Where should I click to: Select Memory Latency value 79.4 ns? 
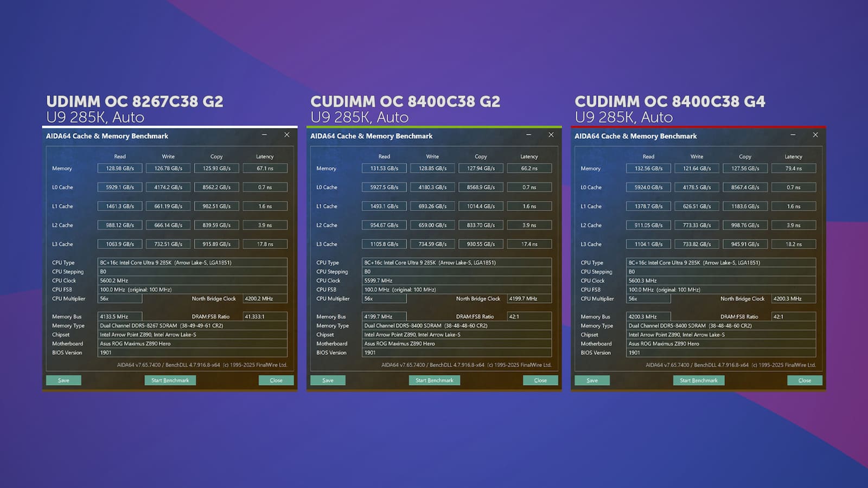tap(793, 168)
